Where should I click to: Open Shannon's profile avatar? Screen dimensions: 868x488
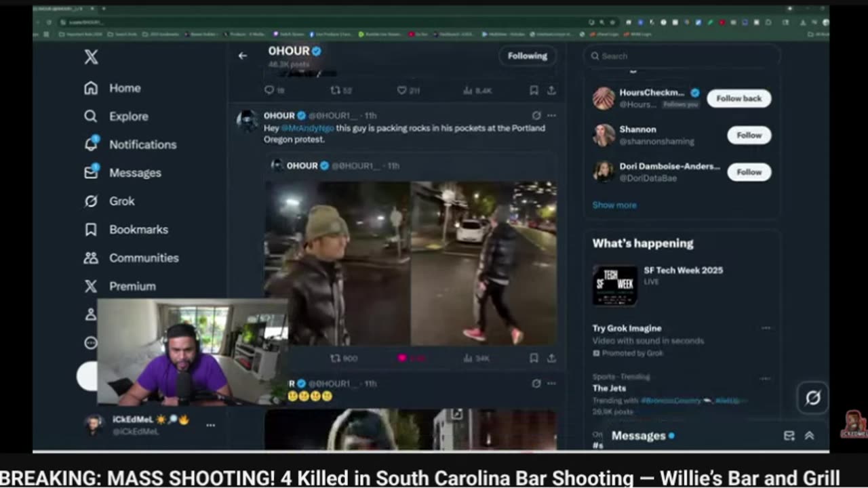tap(604, 135)
